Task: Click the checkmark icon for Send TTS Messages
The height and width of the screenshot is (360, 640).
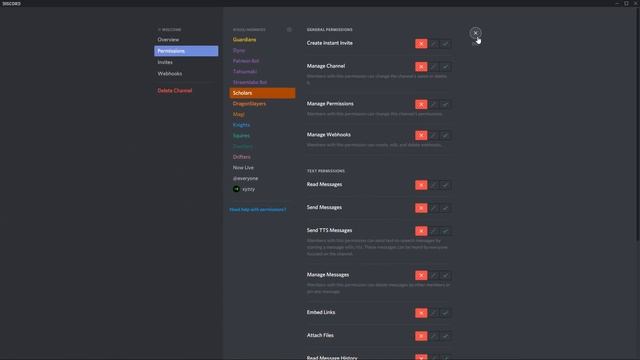Action: (445, 231)
